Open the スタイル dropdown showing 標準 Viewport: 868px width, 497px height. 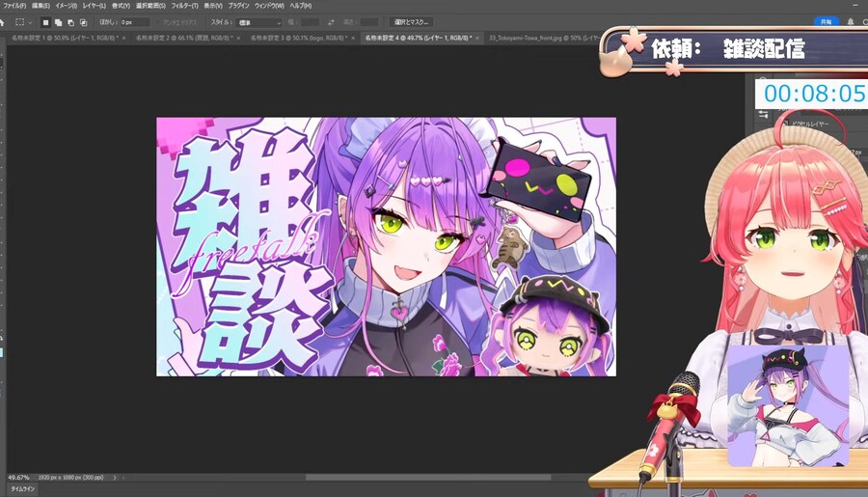tap(259, 23)
